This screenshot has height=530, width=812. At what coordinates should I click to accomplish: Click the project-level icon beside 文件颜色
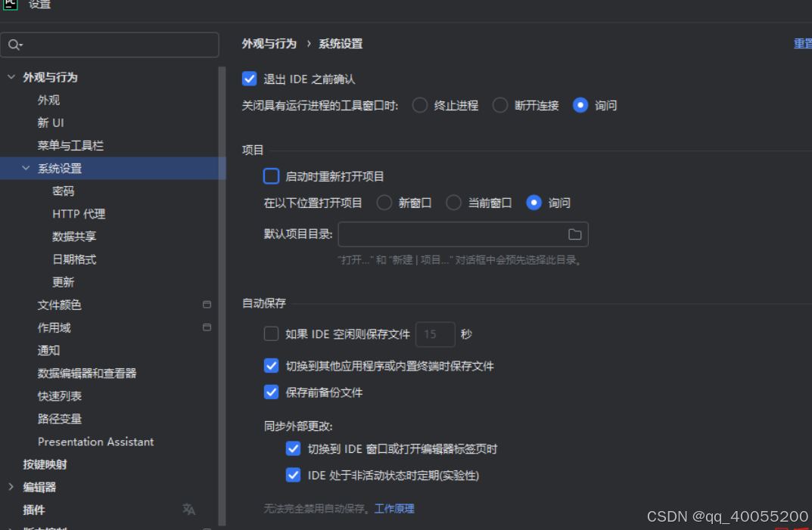[207, 305]
